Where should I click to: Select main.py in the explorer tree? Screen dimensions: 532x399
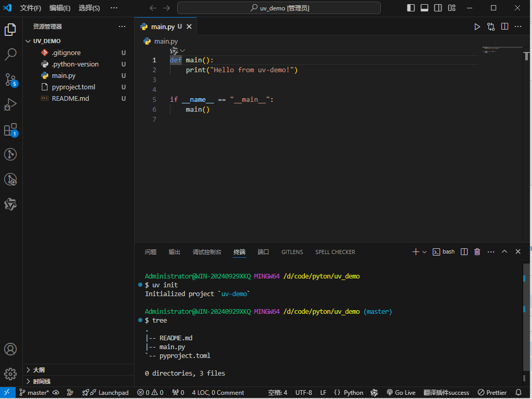[78, 76]
